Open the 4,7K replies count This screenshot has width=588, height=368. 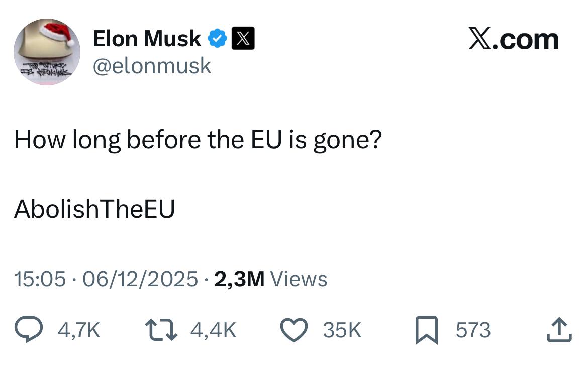click(x=79, y=330)
